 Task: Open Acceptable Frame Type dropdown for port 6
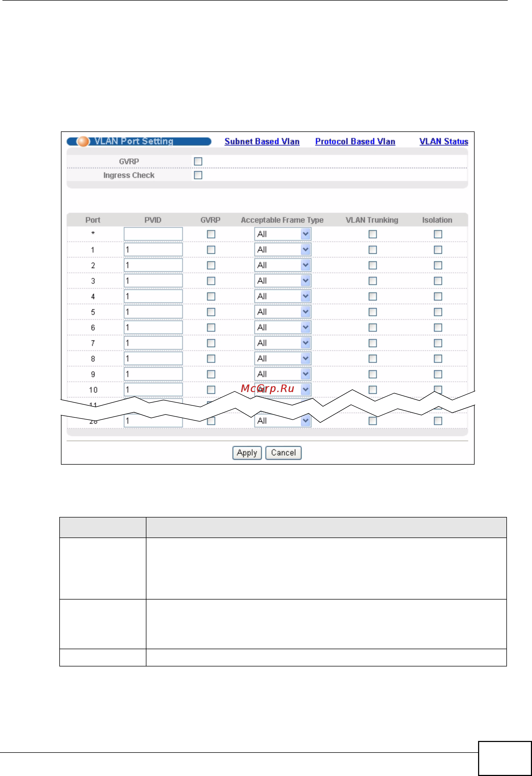point(283,328)
